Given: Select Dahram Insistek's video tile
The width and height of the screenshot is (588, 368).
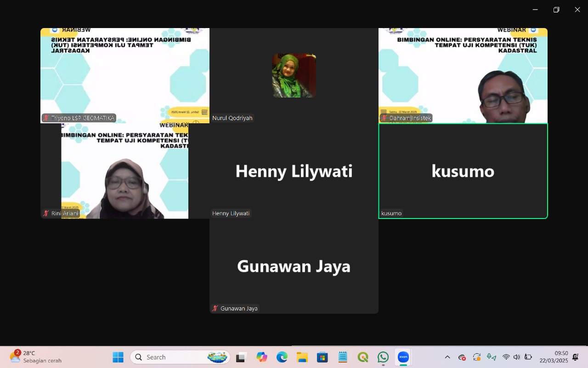Looking at the screenshot, I should click(x=463, y=75).
